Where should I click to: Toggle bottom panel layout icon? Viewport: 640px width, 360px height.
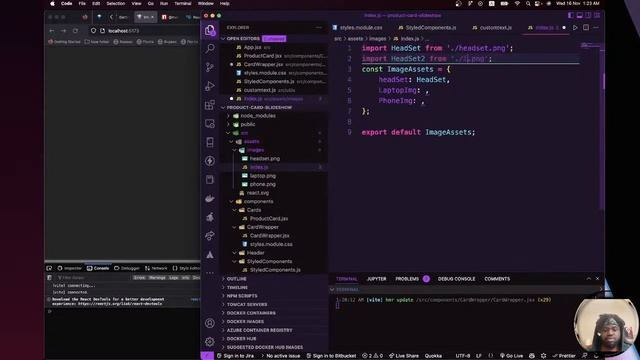point(580,16)
